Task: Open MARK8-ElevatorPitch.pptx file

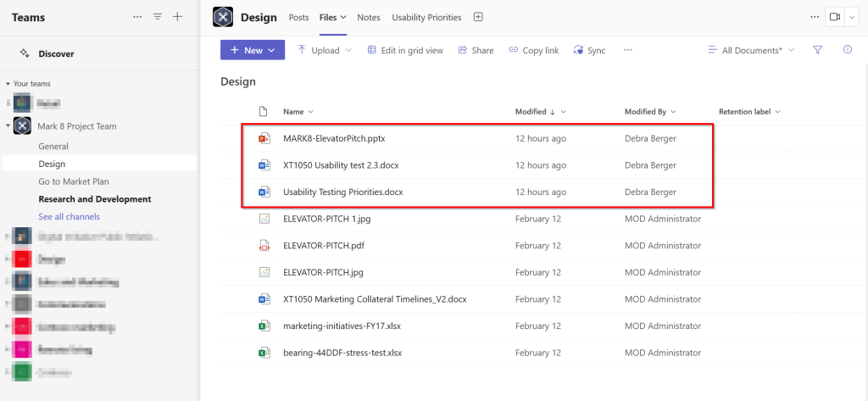Action: (334, 138)
